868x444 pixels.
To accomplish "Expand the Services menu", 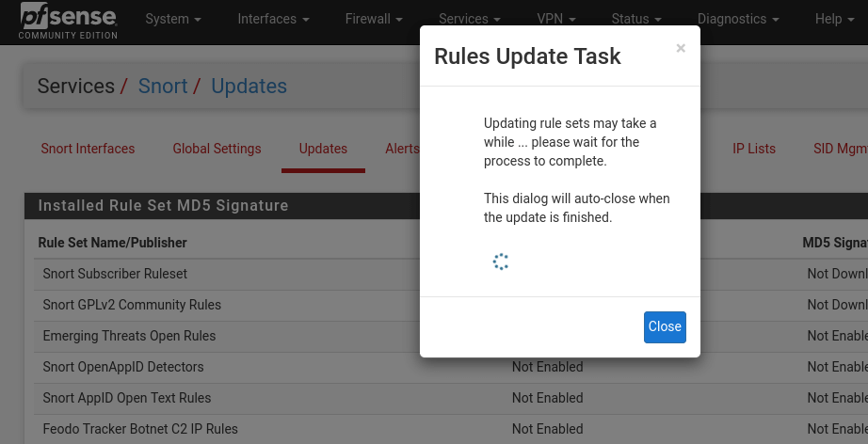I will (470, 19).
